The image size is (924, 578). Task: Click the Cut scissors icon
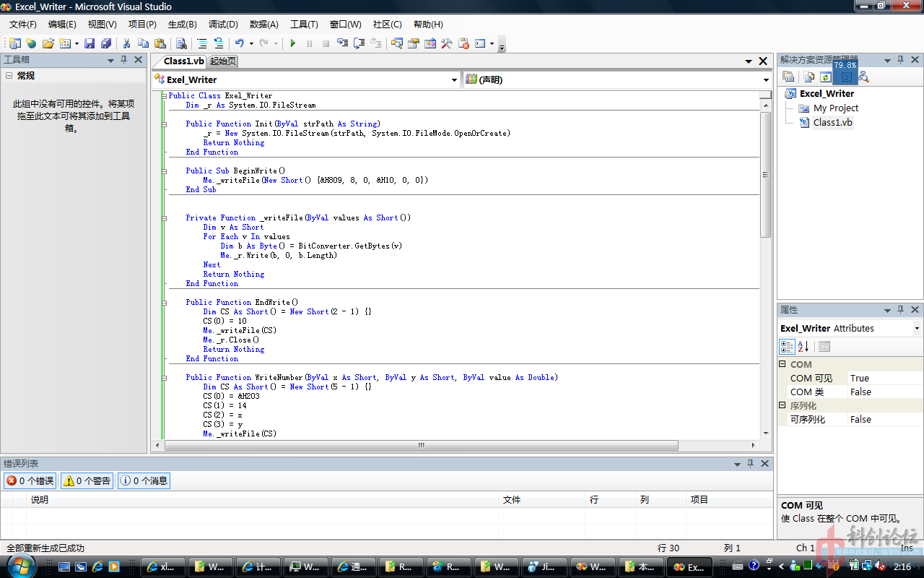click(126, 43)
